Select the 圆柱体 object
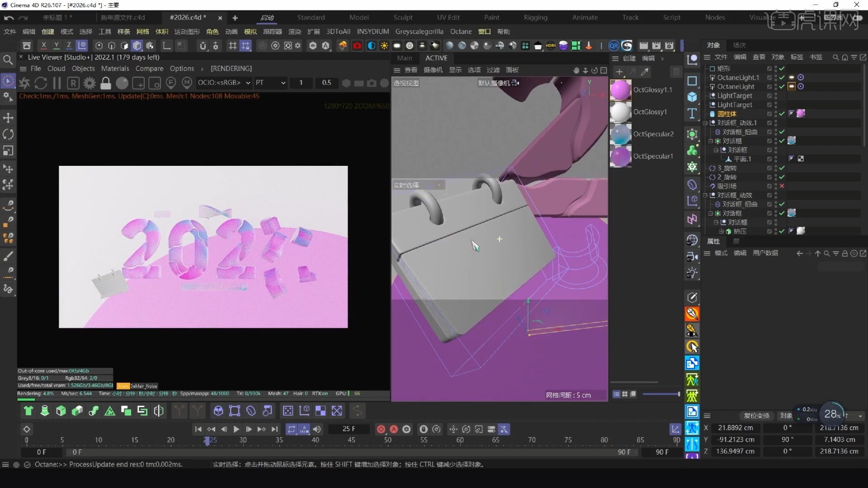This screenshot has width=868, height=488. tap(727, 114)
